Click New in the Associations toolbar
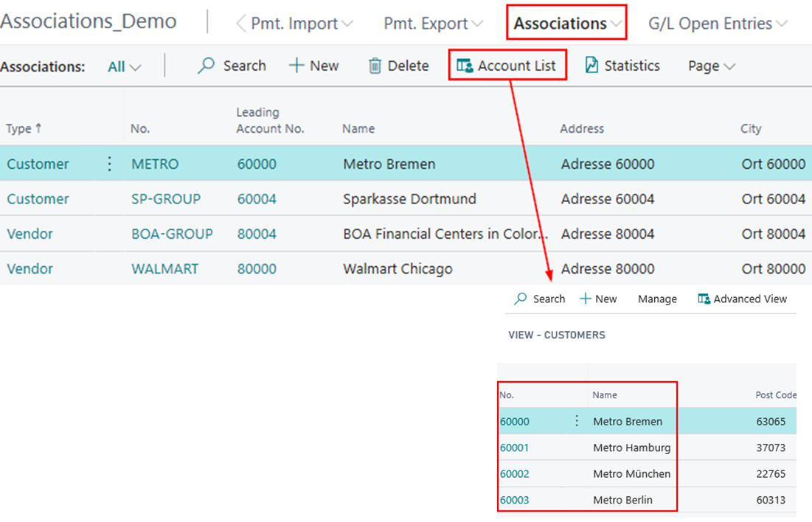Image resolution: width=812 pixels, height=522 pixels. (x=314, y=66)
